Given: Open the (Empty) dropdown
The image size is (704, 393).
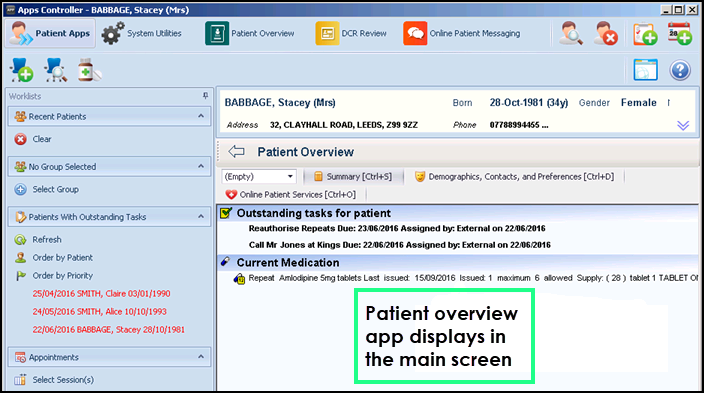Looking at the screenshot, I should point(259,177).
